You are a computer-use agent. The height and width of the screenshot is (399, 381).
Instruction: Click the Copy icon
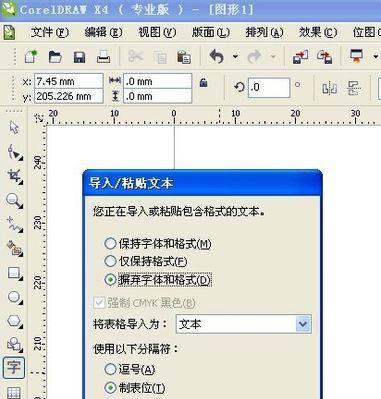pos(160,57)
